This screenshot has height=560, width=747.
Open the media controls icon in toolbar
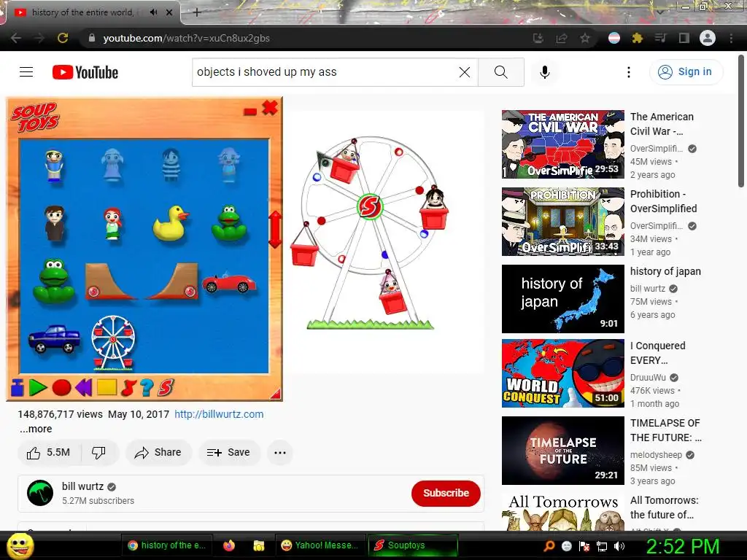tap(660, 38)
